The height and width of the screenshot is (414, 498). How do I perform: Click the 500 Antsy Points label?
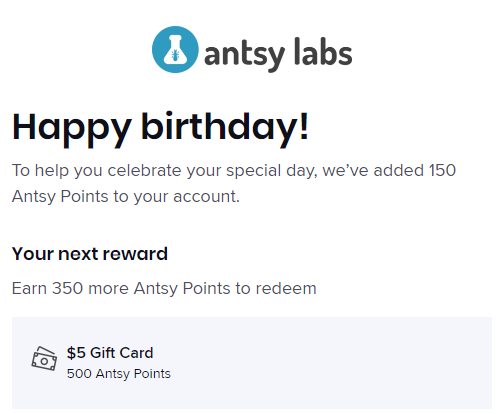(x=118, y=374)
